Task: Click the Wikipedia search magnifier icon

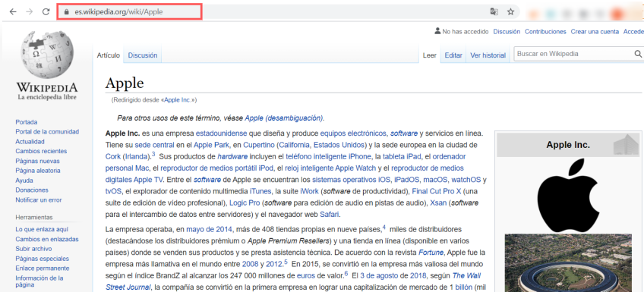Action: [x=638, y=54]
